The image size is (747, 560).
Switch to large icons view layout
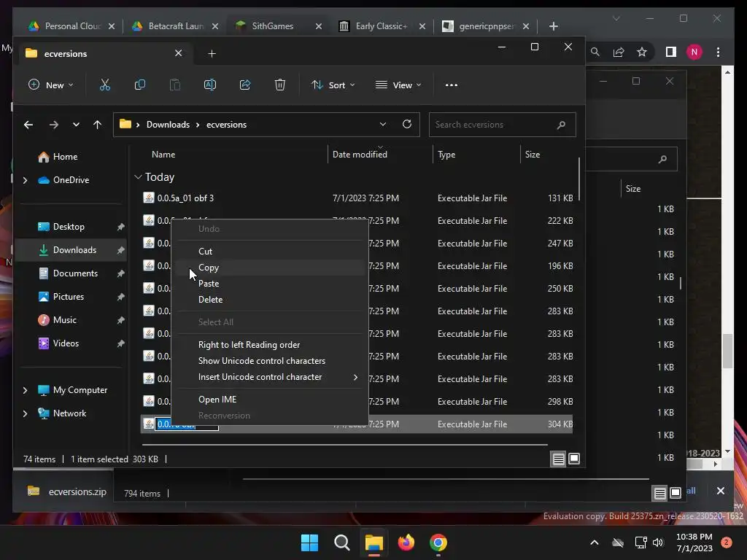tap(574, 459)
